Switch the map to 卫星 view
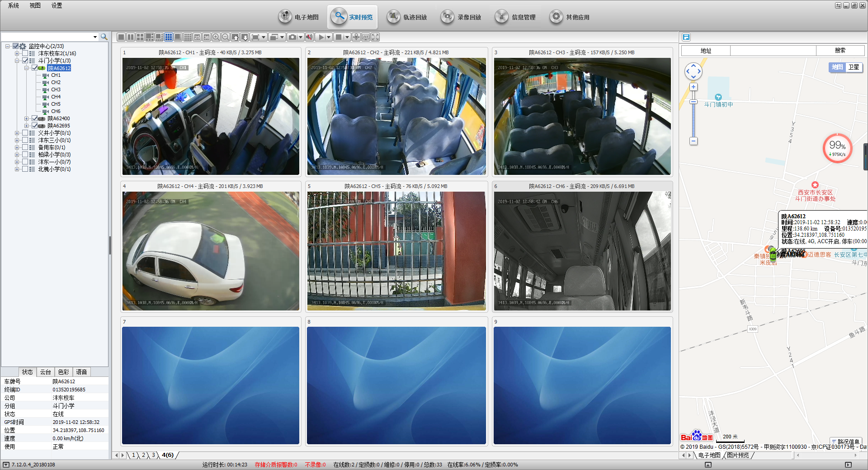868x470 pixels. coord(854,67)
